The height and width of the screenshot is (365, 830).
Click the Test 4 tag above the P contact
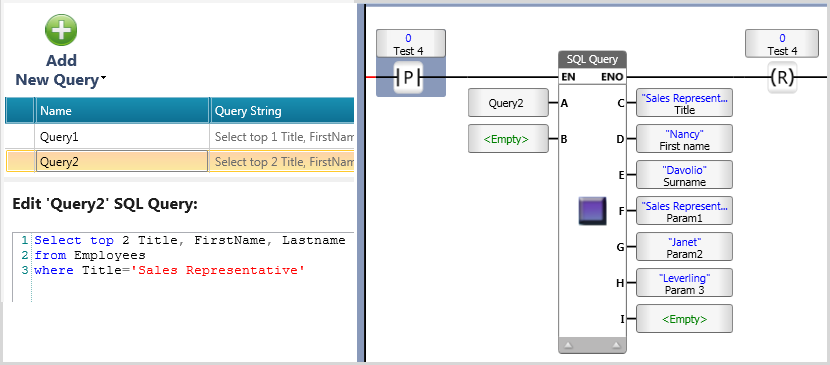[411, 44]
